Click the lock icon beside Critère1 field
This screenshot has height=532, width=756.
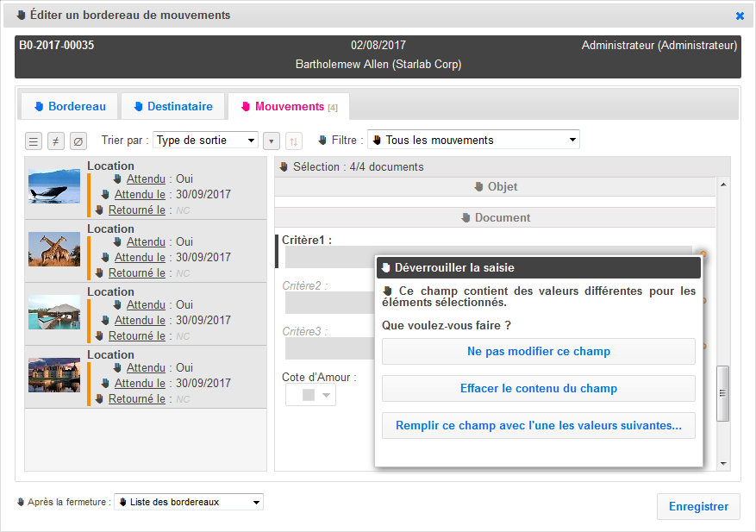[x=703, y=254]
